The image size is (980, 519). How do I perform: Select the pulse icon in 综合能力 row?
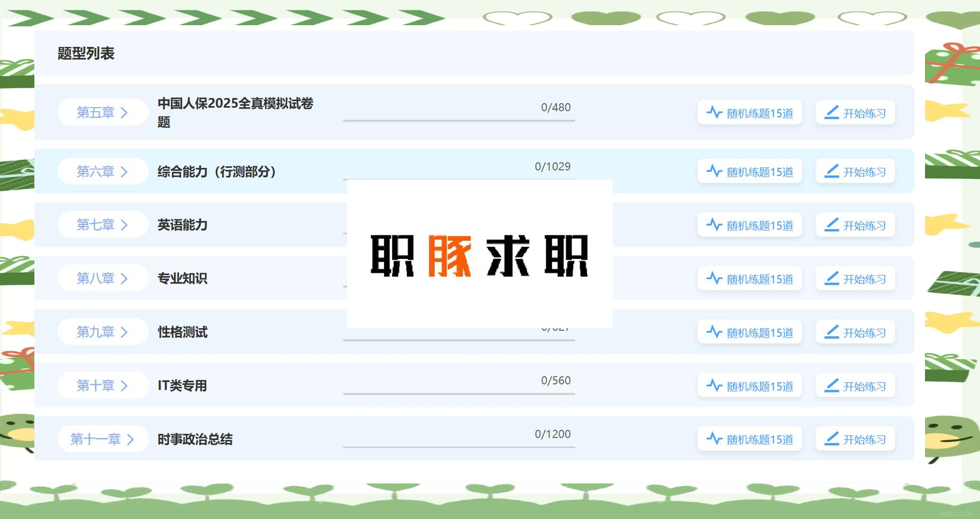tap(714, 171)
